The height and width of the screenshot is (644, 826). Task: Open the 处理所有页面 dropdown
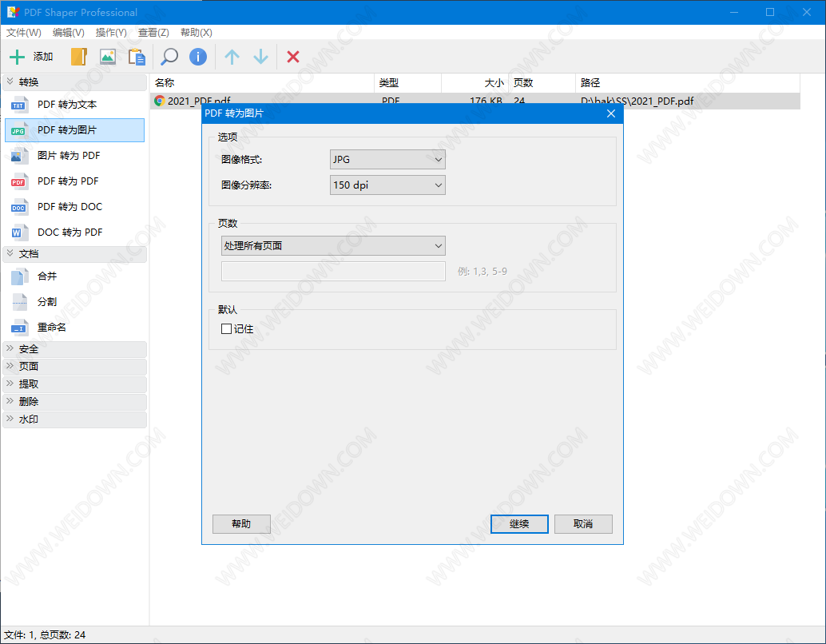click(x=333, y=245)
